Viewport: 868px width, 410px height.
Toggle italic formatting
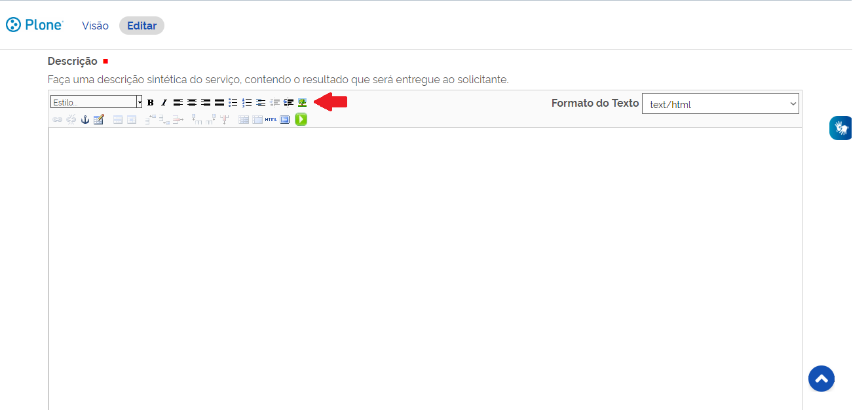163,102
